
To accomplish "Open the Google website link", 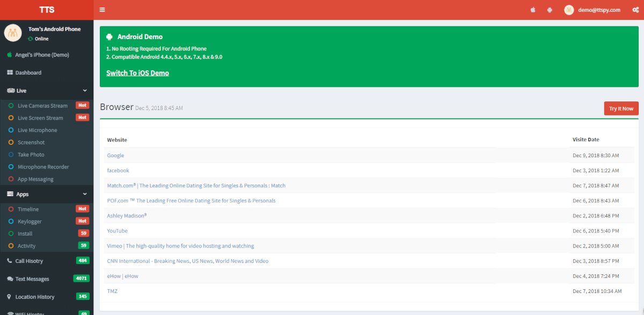I will click(x=115, y=156).
